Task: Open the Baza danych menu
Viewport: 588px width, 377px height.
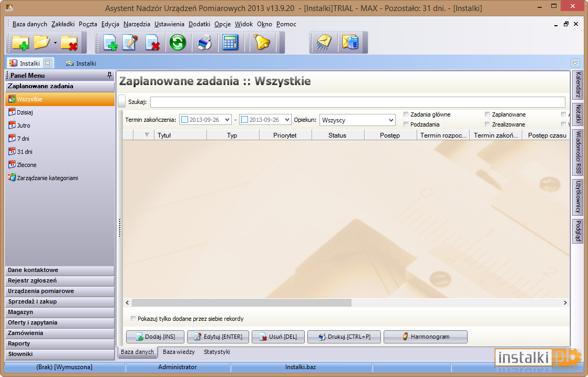Action: (x=29, y=24)
